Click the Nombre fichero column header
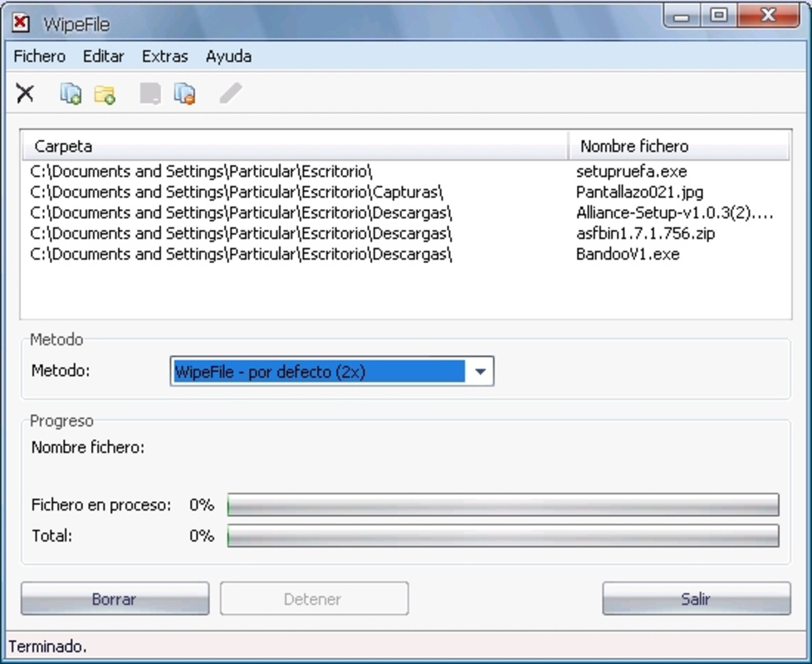This screenshot has width=812, height=664. click(679, 146)
